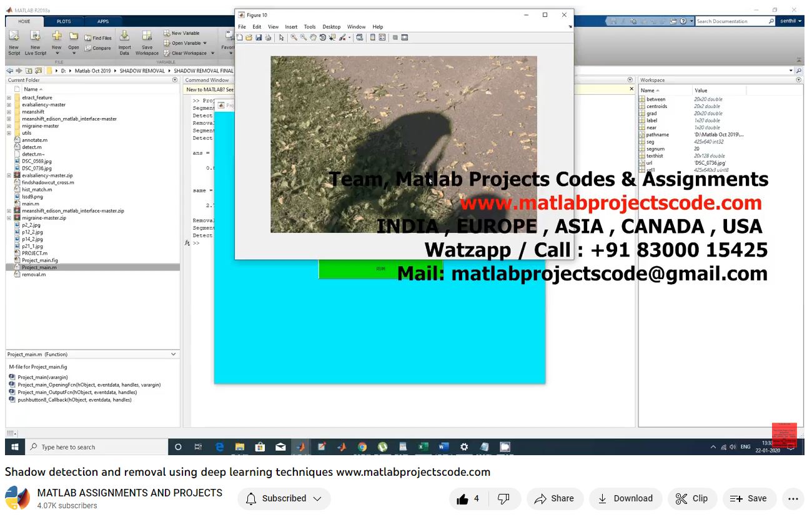
Task: Switch to the PLOTS ribbon tab
Action: tap(64, 21)
